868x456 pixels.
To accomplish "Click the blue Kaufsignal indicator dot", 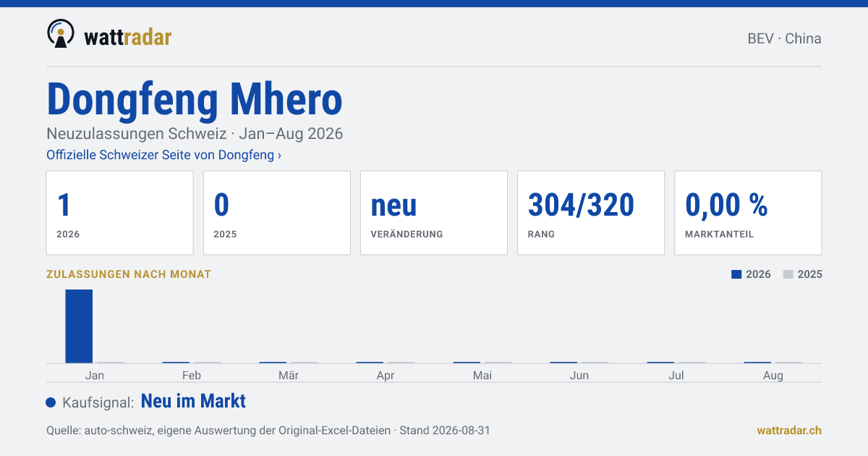I will [51, 402].
